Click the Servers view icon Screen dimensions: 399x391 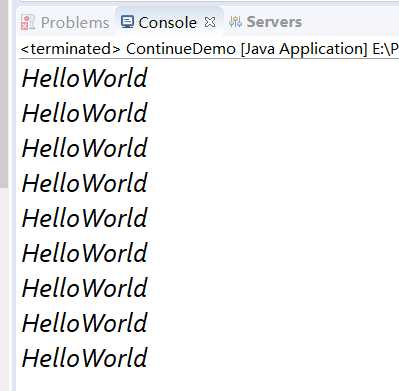pyautogui.click(x=235, y=22)
